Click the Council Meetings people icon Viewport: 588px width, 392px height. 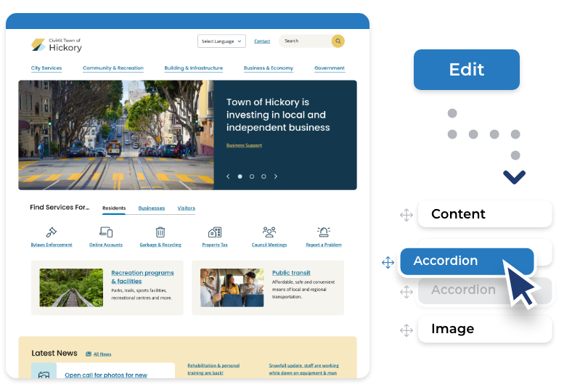click(269, 232)
